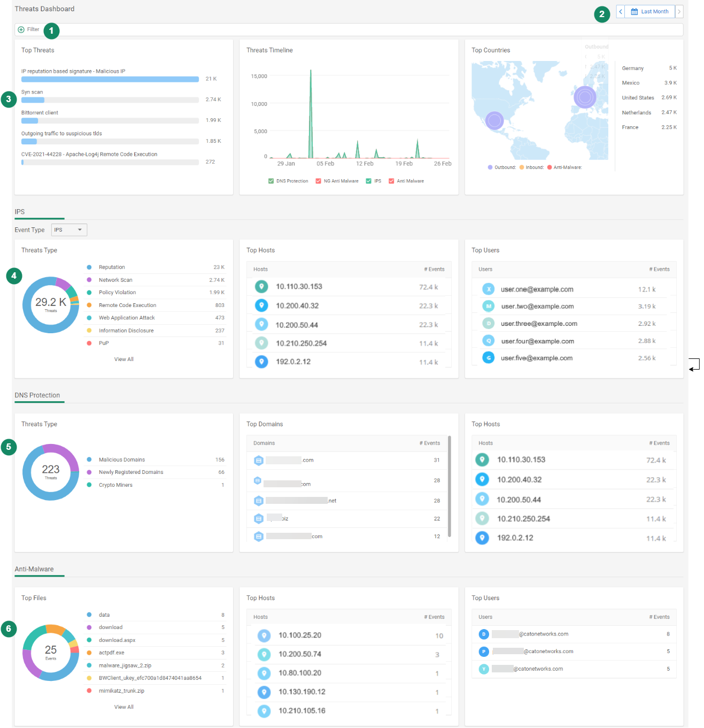Click avatar icon for user.five@example.com
Image resolution: width=704 pixels, height=728 pixels.
[488, 358]
